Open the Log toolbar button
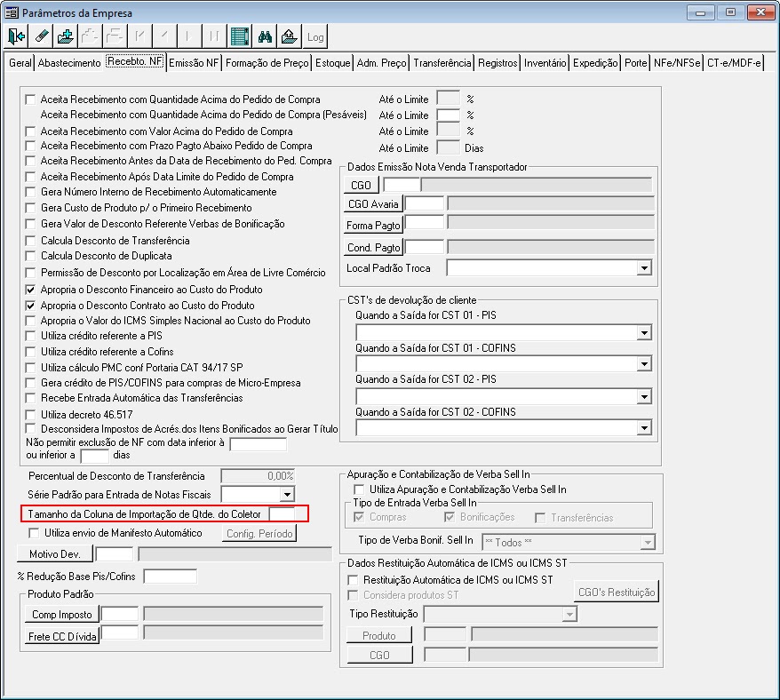 (x=314, y=36)
